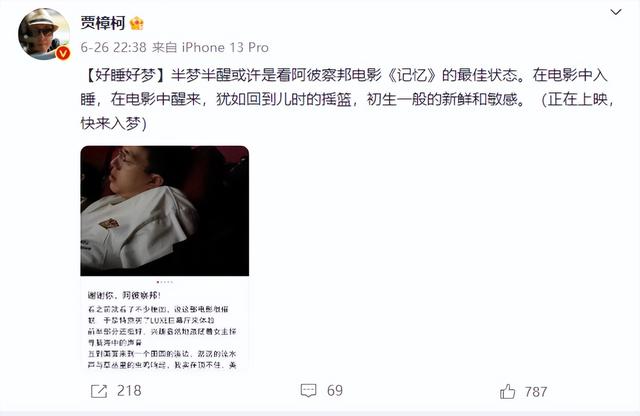Open the sleeping man photo attachment

click(x=164, y=211)
